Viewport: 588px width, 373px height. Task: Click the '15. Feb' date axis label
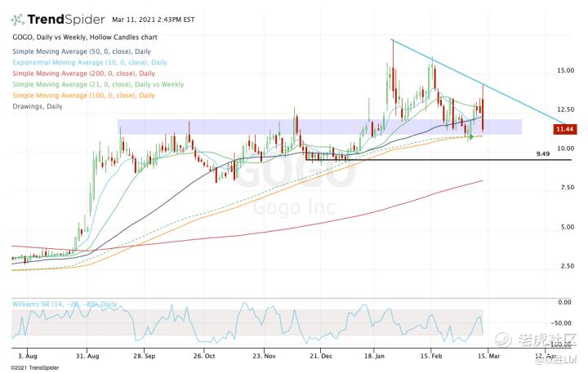tap(431, 356)
